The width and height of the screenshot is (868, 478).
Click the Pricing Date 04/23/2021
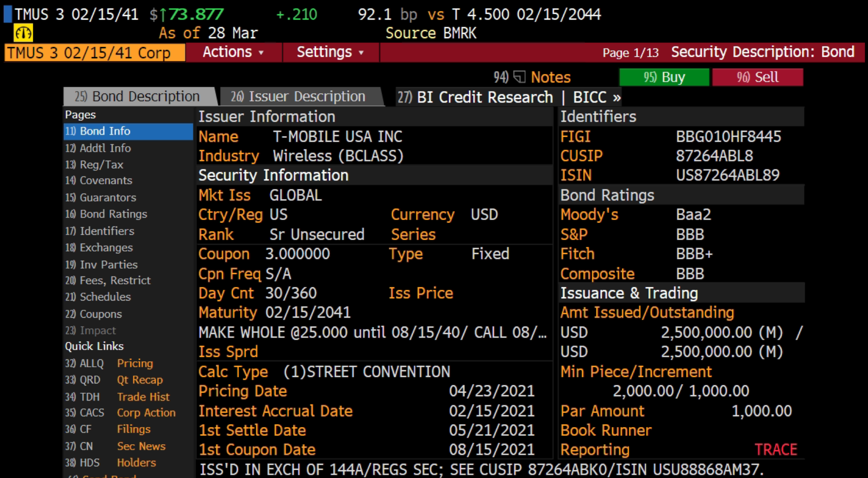click(x=491, y=391)
